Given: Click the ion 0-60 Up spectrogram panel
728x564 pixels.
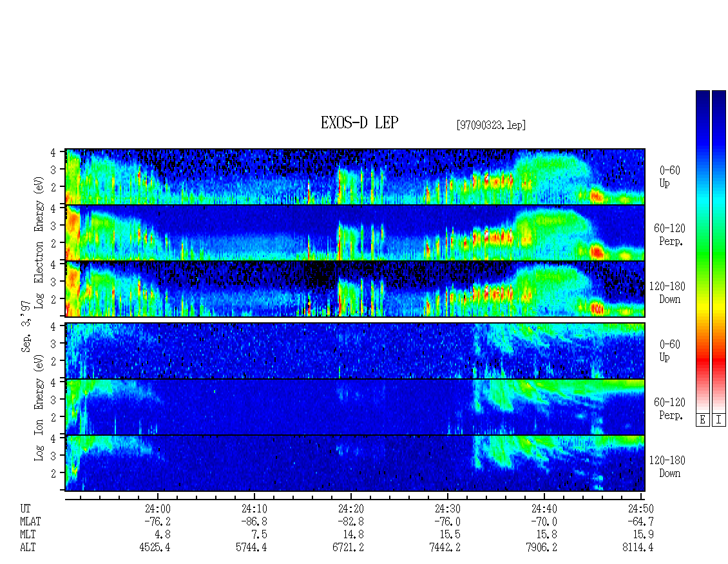Looking at the screenshot, I should [355, 351].
